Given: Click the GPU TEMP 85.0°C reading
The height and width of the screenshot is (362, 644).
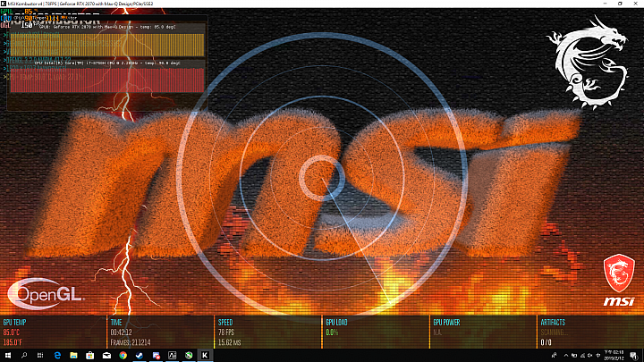Looking at the screenshot, I should pyautogui.click(x=12, y=333).
